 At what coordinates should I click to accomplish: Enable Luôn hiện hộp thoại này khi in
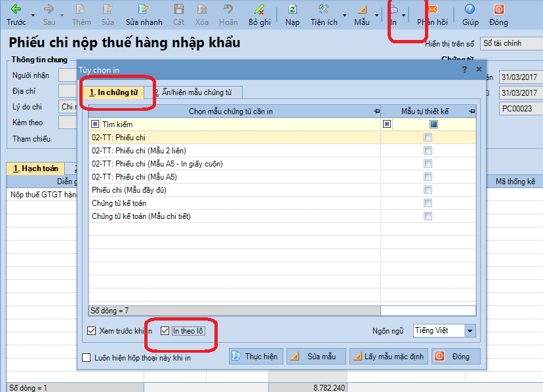[x=86, y=358]
